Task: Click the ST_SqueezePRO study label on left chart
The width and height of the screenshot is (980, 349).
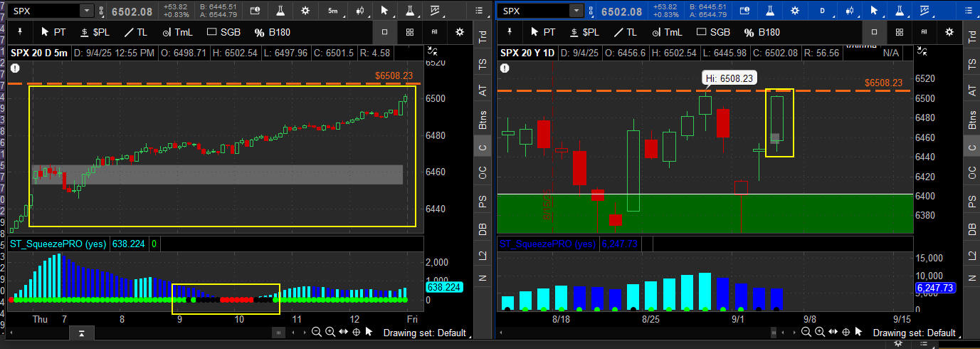Action: pos(58,244)
